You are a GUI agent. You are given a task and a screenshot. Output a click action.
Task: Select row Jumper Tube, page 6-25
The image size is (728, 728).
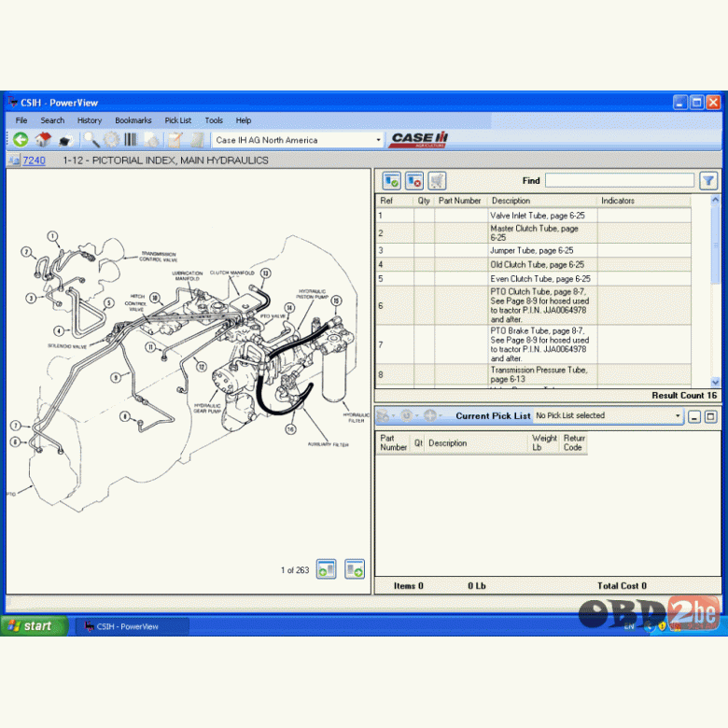pos(533,251)
